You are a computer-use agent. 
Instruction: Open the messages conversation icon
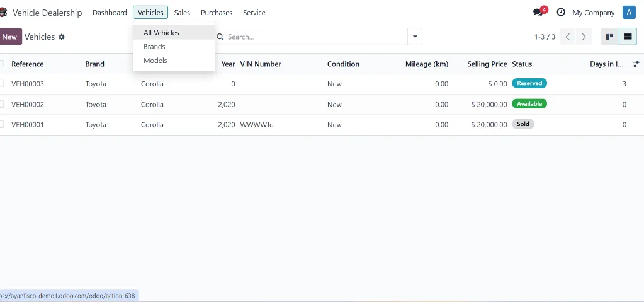pos(538,13)
